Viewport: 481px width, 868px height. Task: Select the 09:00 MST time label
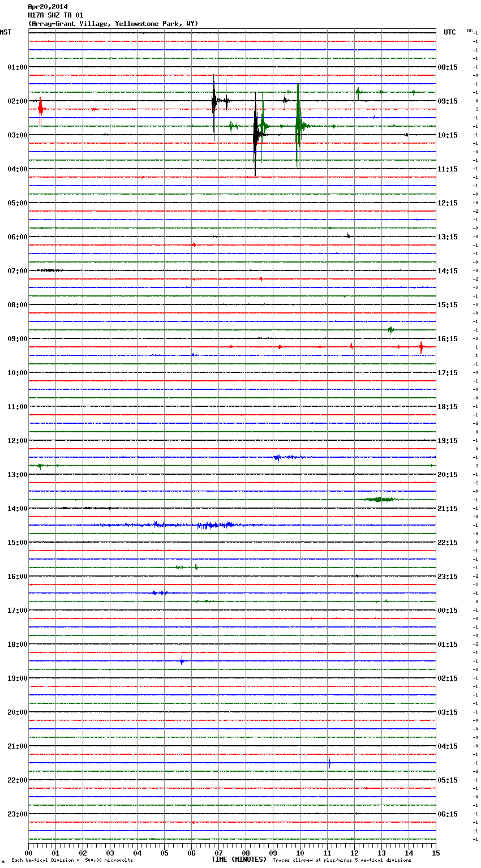(x=18, y=339)
